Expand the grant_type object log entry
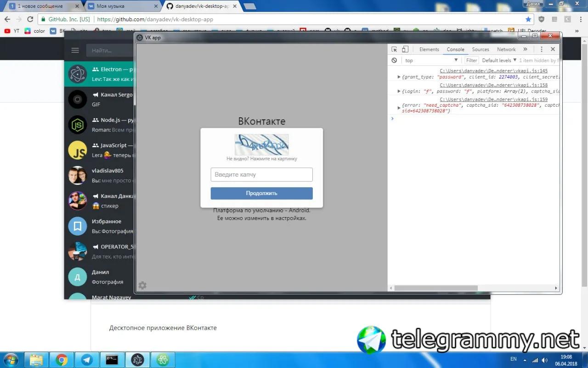Viewport: 588px width, 368px height. tap(399, 77)
